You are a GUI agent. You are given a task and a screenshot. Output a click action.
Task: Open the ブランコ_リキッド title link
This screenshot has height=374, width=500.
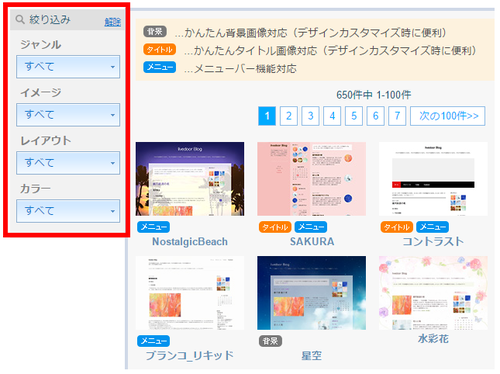click(190, 356)
